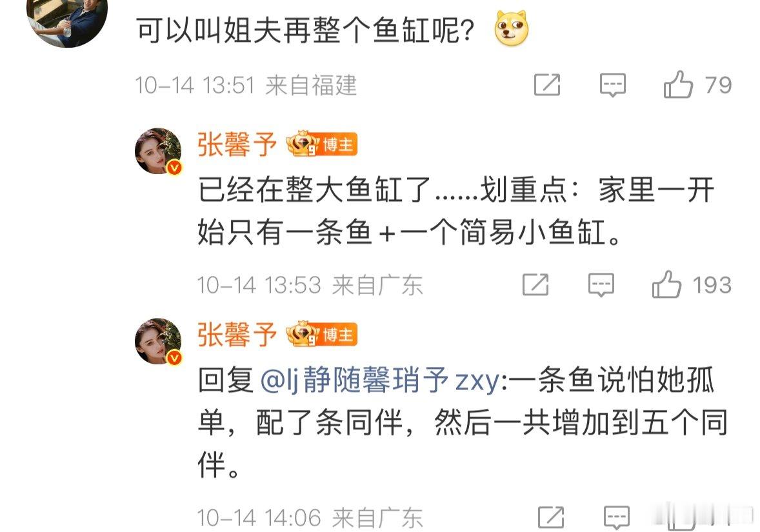
Task: Tap repost icon on the 14:06 comment
Action: coord(551,517)
